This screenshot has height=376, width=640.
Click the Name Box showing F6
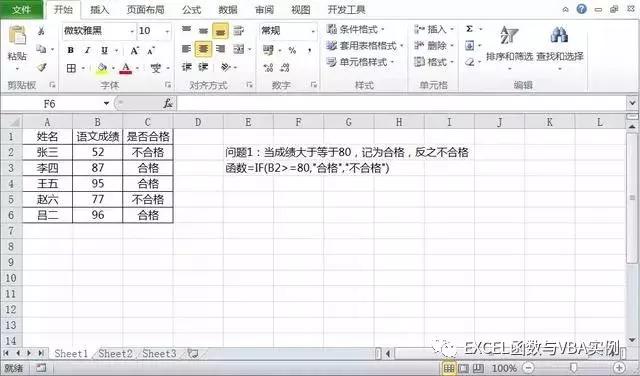coord(50,104)
